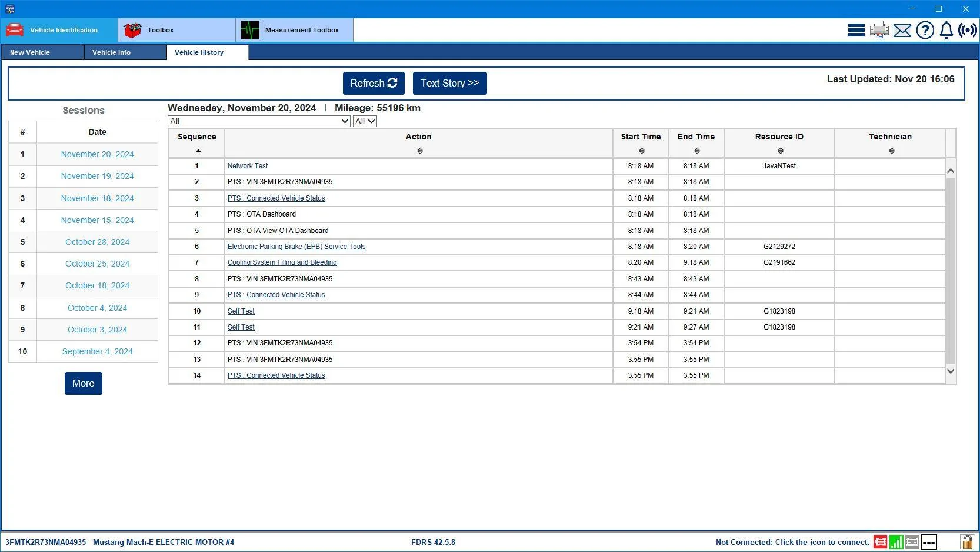Screen dimensions: 980x552
Task: Click the table's vertical scrollbar track
Action: coord(951,271)
